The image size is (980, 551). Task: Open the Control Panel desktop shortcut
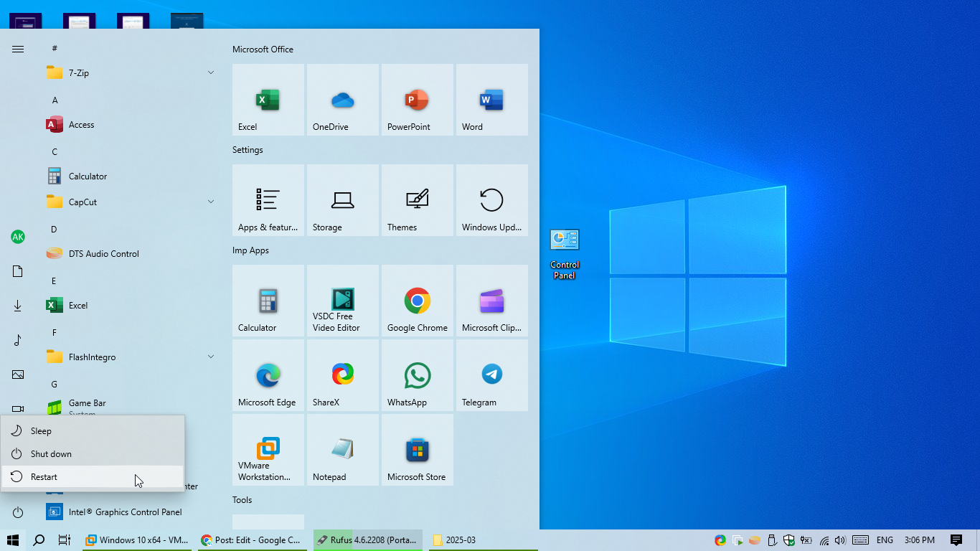(x=565, y=255)
